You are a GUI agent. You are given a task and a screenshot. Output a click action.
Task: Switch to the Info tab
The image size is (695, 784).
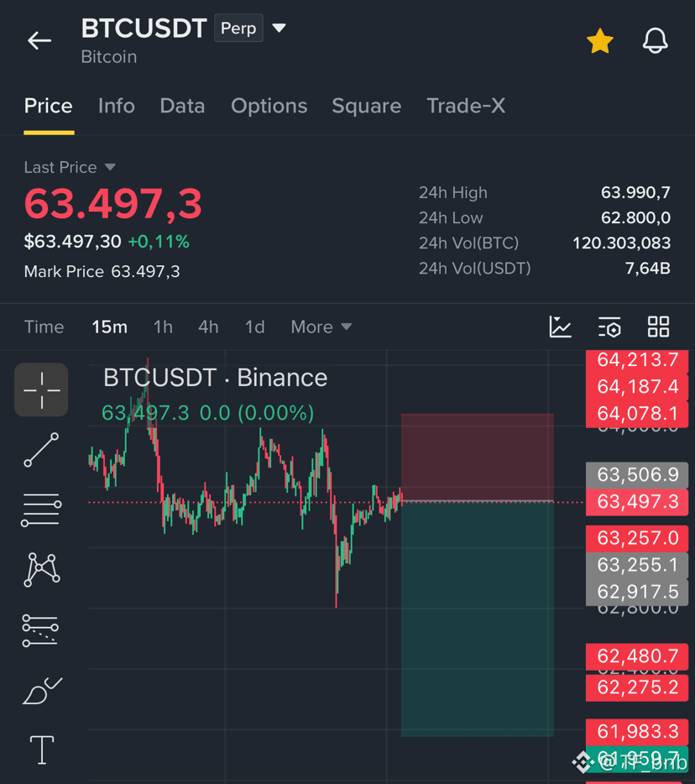[x=117, y=106]
